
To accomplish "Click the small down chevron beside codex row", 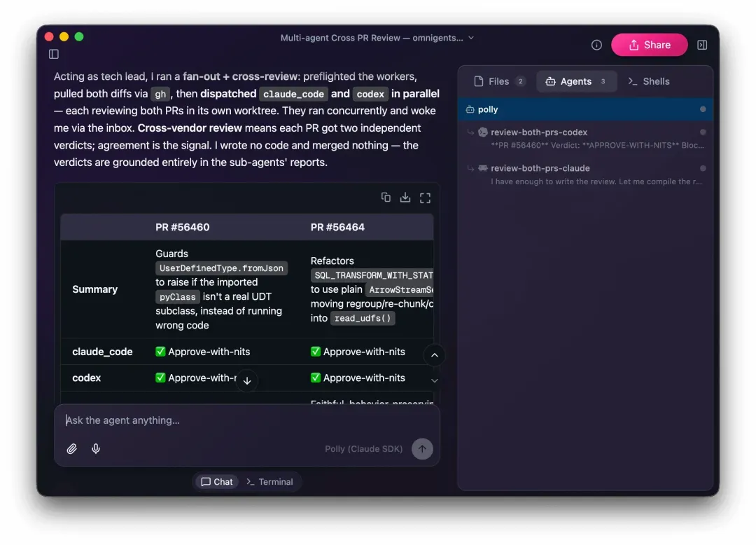I will (x=434, y=380).
